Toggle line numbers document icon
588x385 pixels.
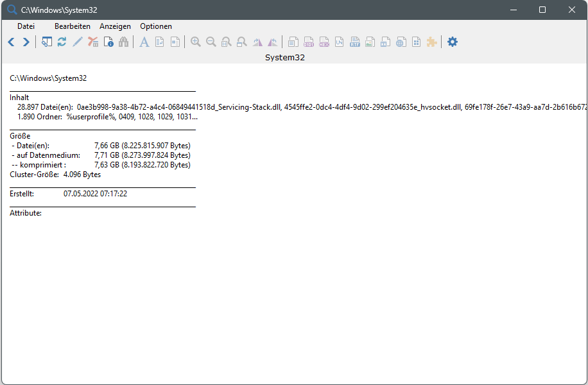[x=175, y=42]
